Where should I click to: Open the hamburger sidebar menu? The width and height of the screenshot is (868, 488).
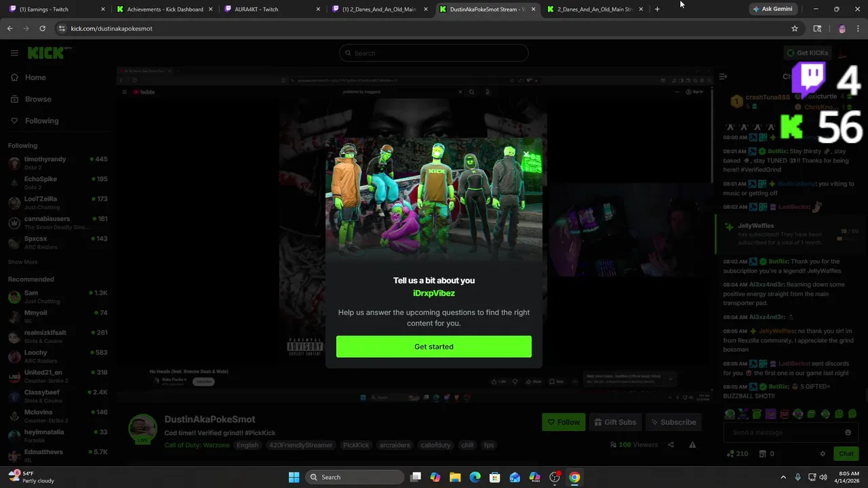tap(14, 53)
